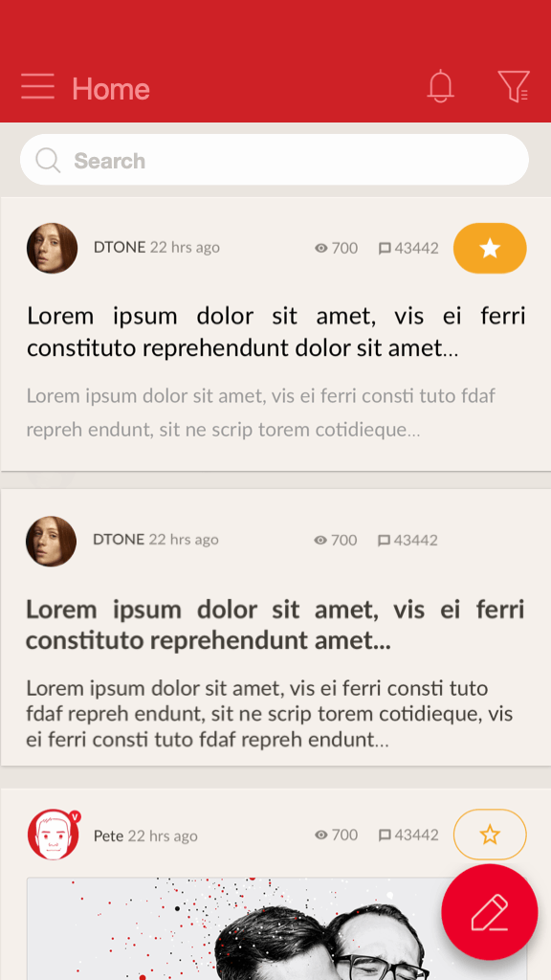Open first post titled Lorem ipsum dolor

[x=275, y=331]
